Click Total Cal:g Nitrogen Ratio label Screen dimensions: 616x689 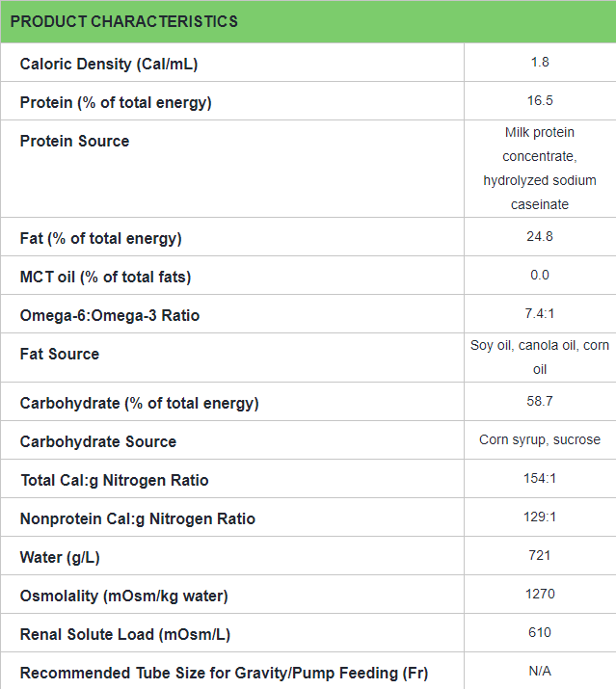pos(115,480)
